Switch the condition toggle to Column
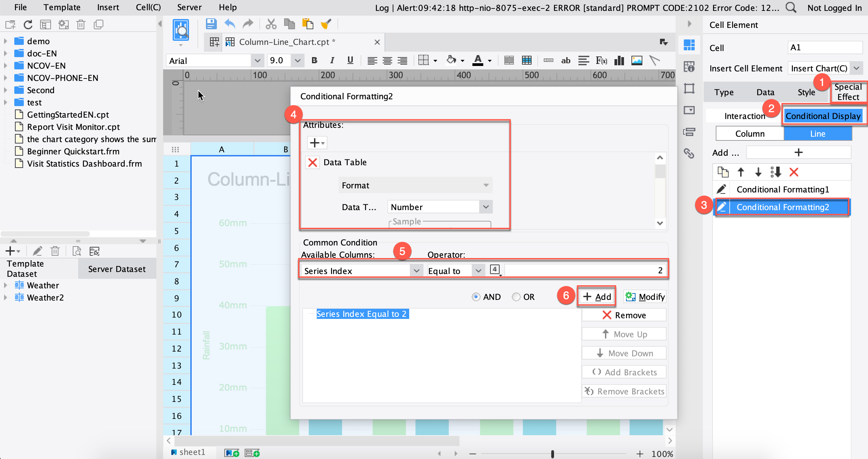Viewport: 868px width, 459px height. pyautogui.click(x=749, y=133)
